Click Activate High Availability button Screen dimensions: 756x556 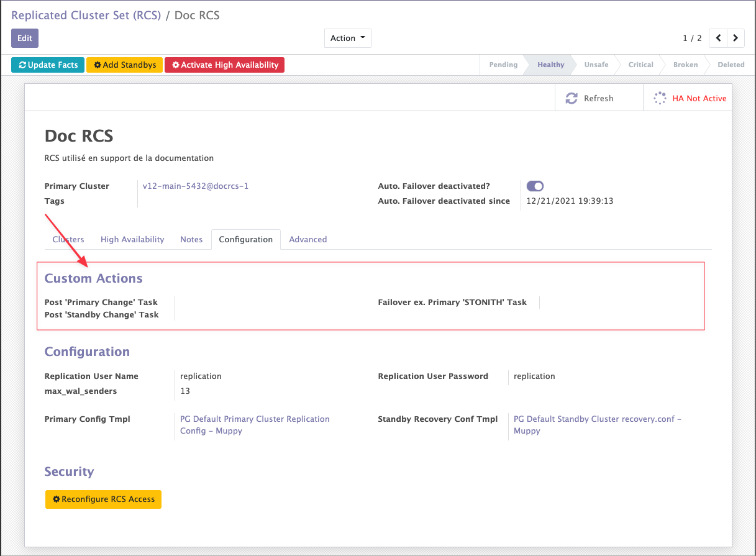[224, 65]
